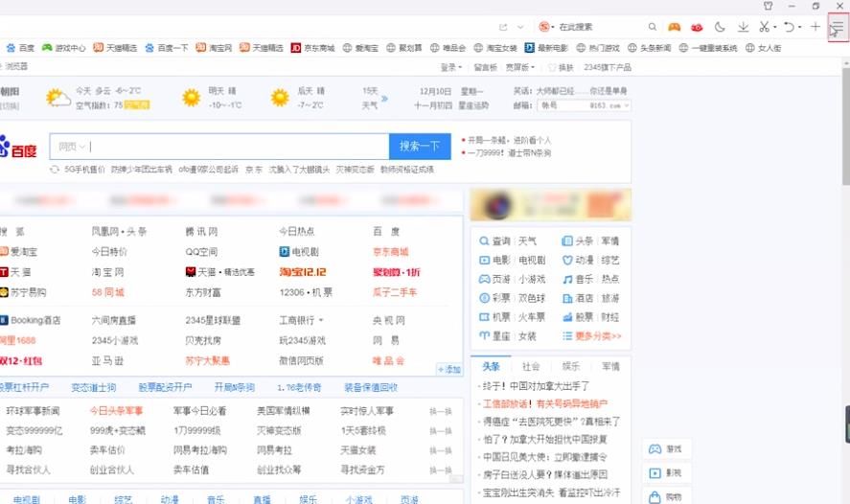The height and width of the screenshot is (504, 850).
Task: Click the magnifier in the toolbar search box
Action: coord(653,27)
